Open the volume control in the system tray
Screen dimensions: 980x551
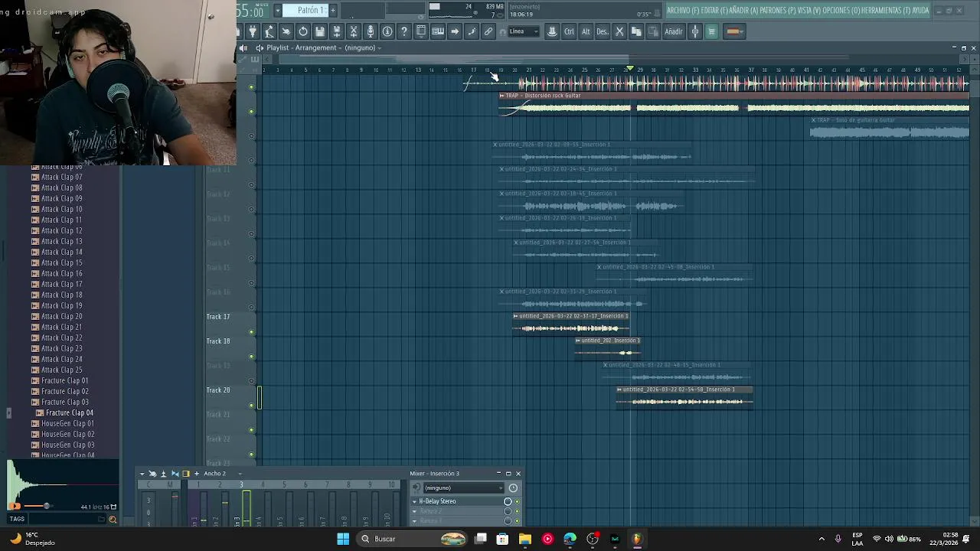pos(889,539)
